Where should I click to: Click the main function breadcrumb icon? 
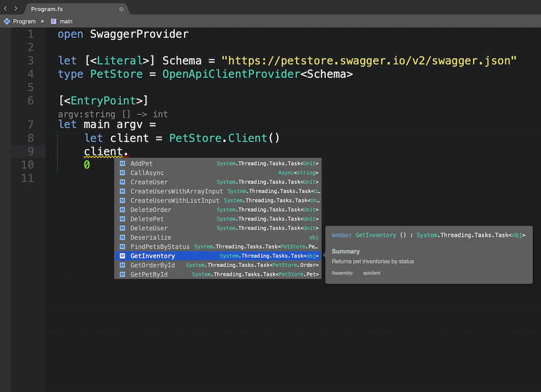click(x=53, y=21)
